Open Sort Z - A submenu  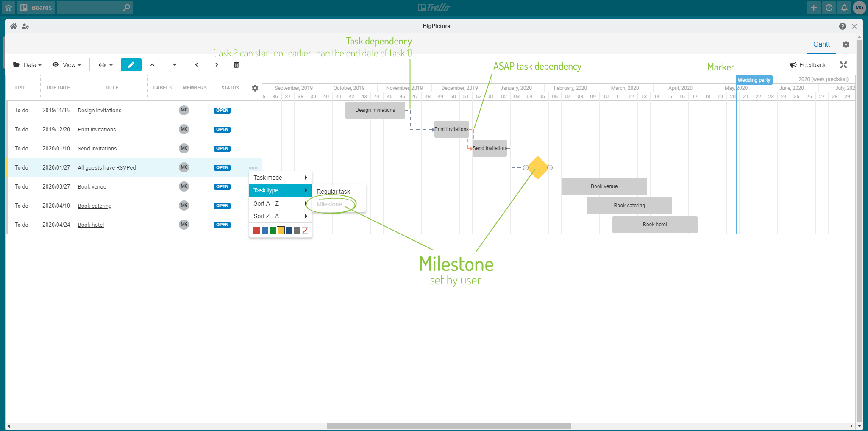(281, 216)
